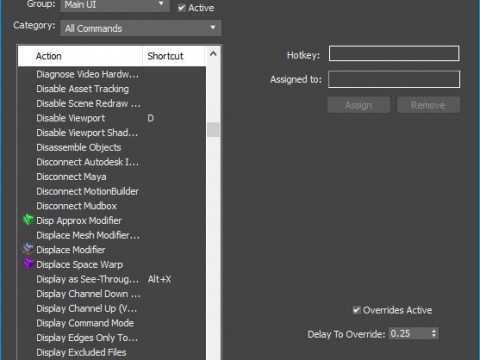Select the Disconnect MotionBuilder action
This screenshot has width=480, height=360.
87,191
